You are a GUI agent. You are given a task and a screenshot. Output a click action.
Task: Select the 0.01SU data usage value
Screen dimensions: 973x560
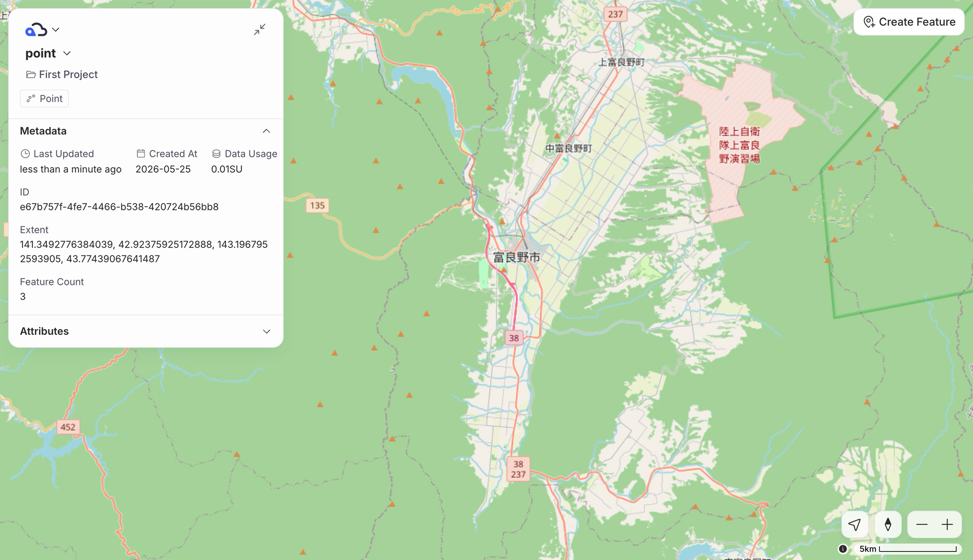[227, 169]
